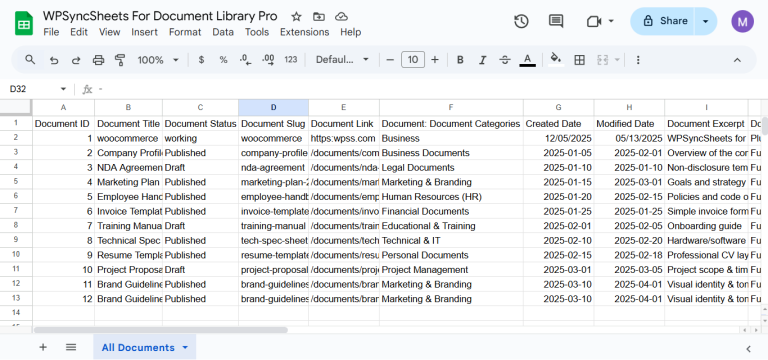
Task: Expand the merge cells dropdown arrow
Action: coord(617,60)
